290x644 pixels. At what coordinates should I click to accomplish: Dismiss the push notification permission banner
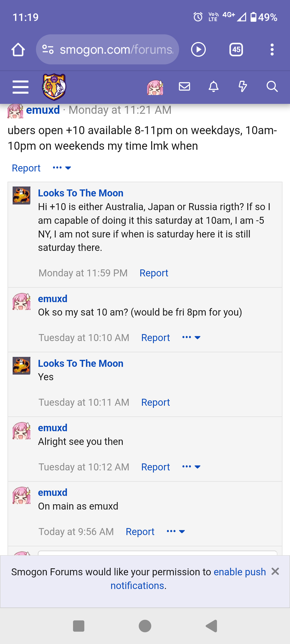pyautogui.click(x=275, y=571)
